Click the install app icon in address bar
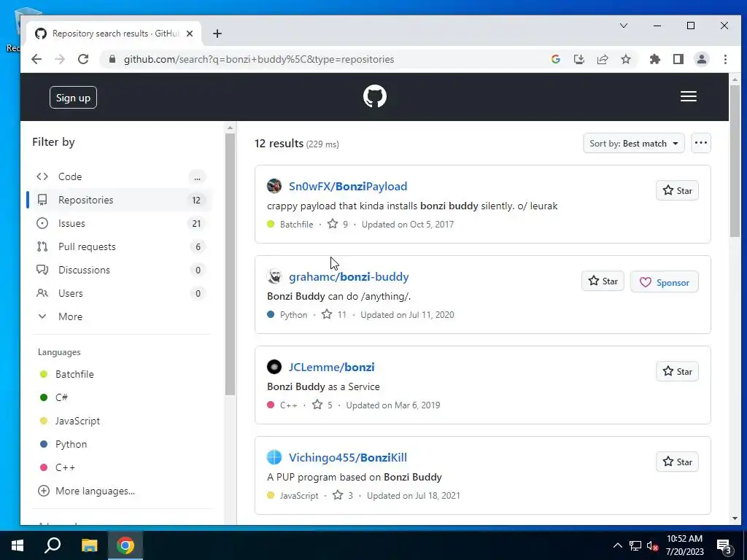Viewport: 747px width, 560px height. coord(578,59)
